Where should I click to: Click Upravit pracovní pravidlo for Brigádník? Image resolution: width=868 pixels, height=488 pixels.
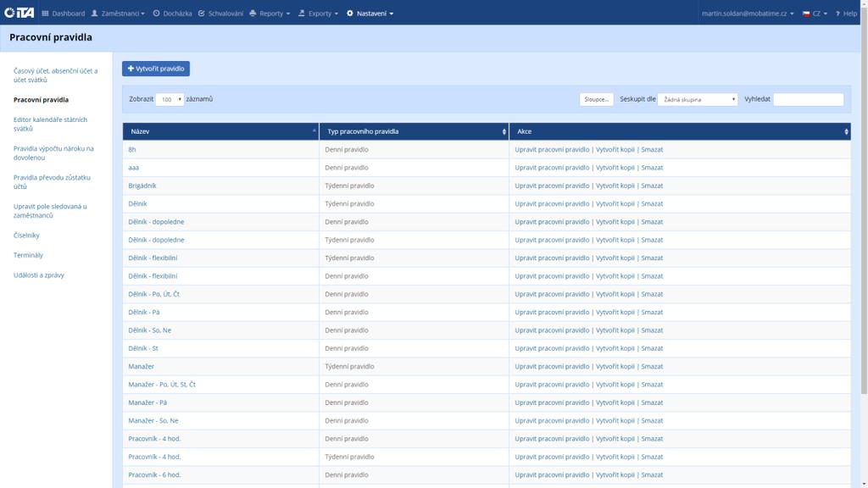pos(552,186)
